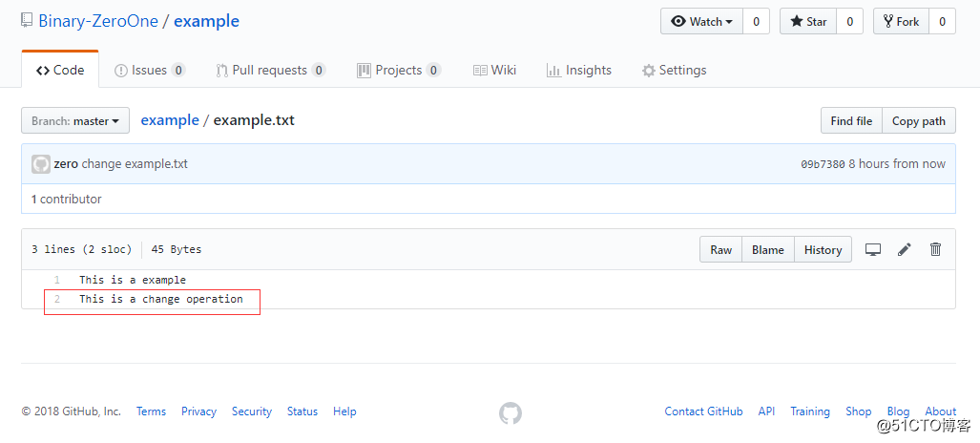Open the Wiki tab
This screenshot has width=980, height=443.
494,70
